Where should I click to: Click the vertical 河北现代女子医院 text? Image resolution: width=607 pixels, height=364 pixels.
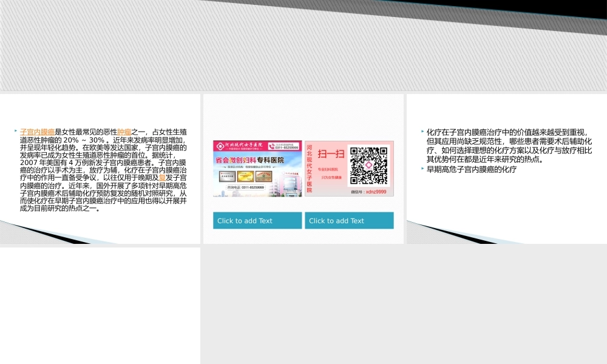(x=310, y=169)
